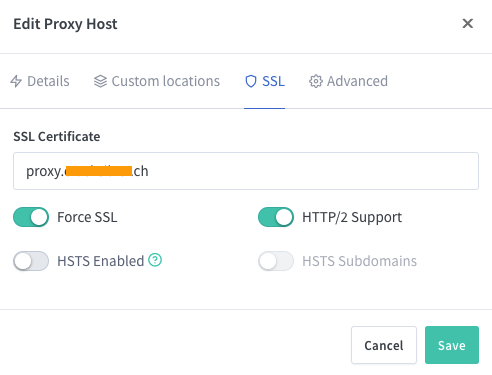Turn off the HTTP/2 Support switch
The image size is (492, 375).
pos(276,217)
